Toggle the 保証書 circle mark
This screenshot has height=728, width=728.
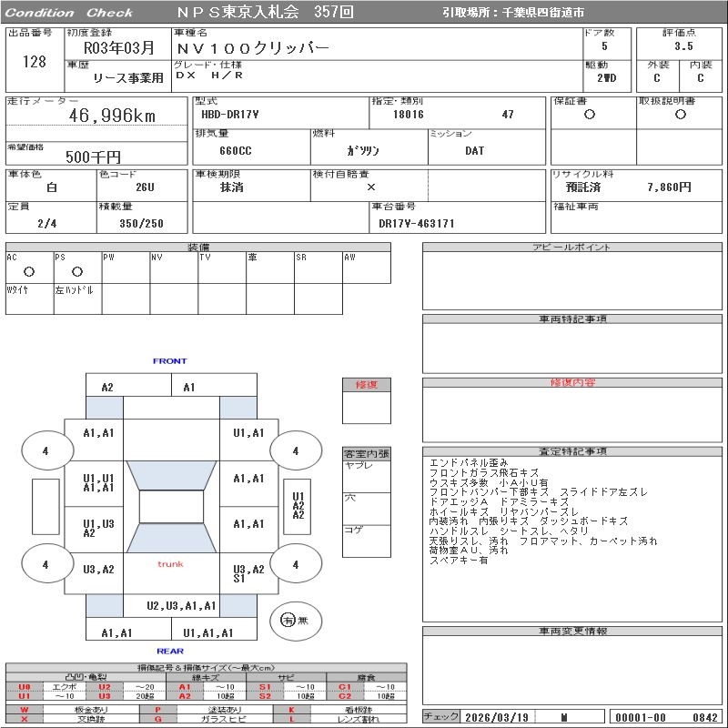click(590, 115)
